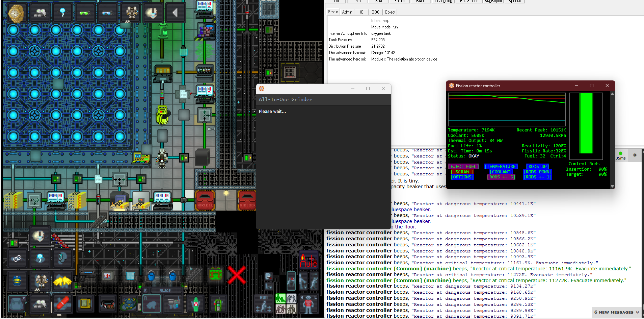Click the blue goggles action button
The width and height of the screenshot is (644, 319).
tap(107, 13)
